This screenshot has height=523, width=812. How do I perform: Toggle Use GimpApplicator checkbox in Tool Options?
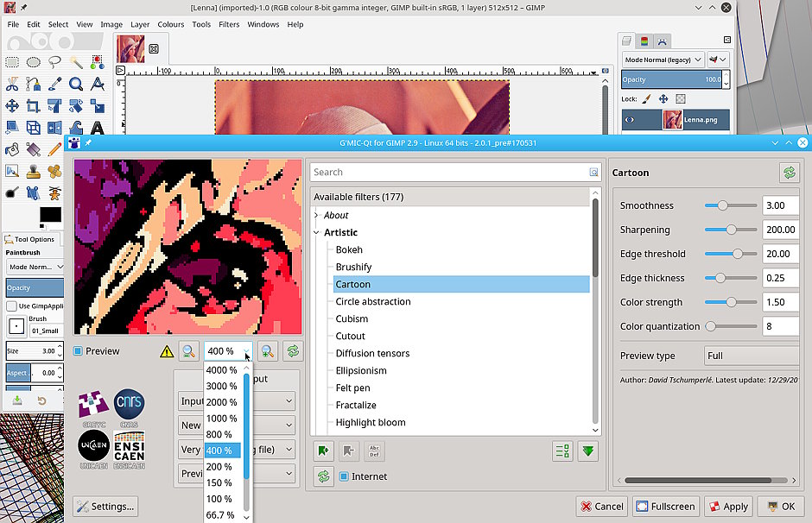(x=11, y=306)
